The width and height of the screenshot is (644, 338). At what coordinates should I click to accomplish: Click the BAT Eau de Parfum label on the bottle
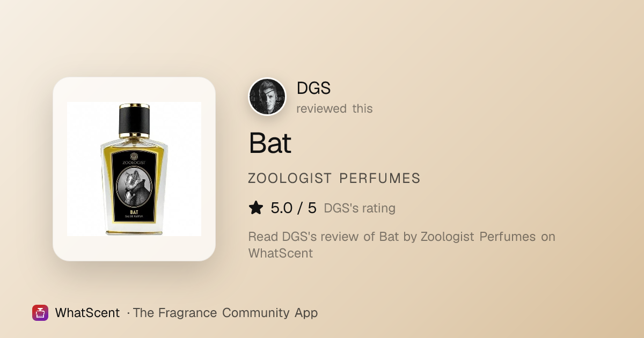coord(134,213)
